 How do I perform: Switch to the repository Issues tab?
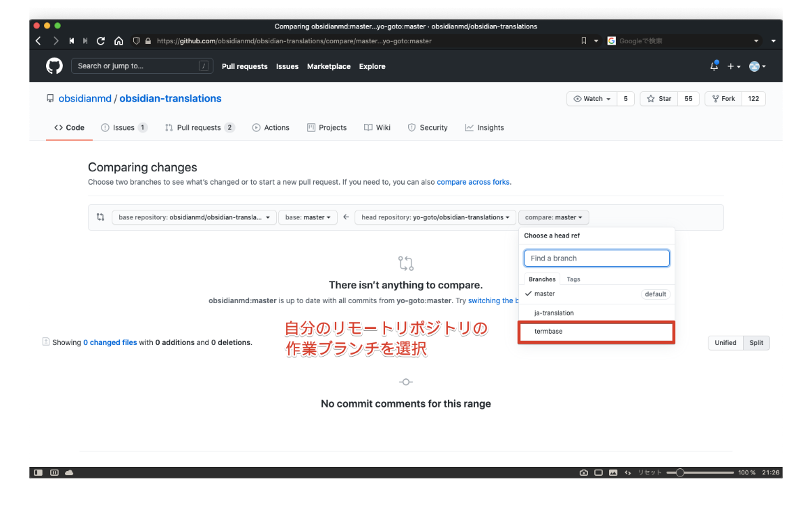[124, 127]
